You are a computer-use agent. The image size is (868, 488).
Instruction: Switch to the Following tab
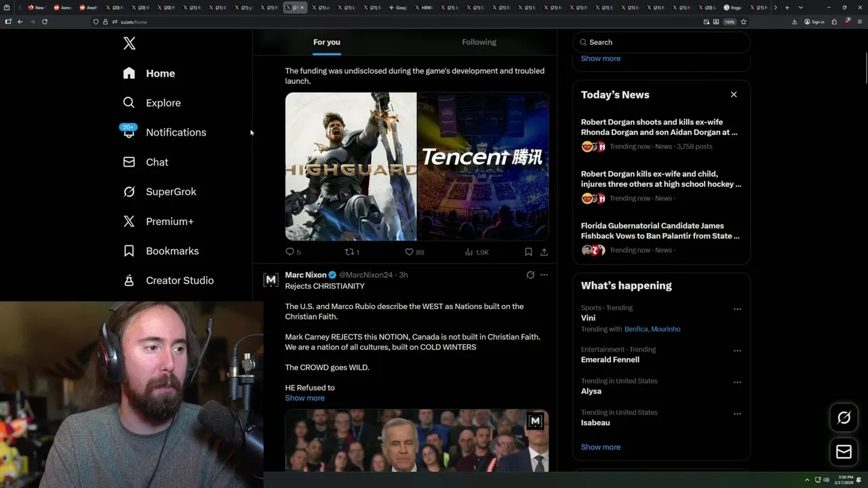point(479,42)
